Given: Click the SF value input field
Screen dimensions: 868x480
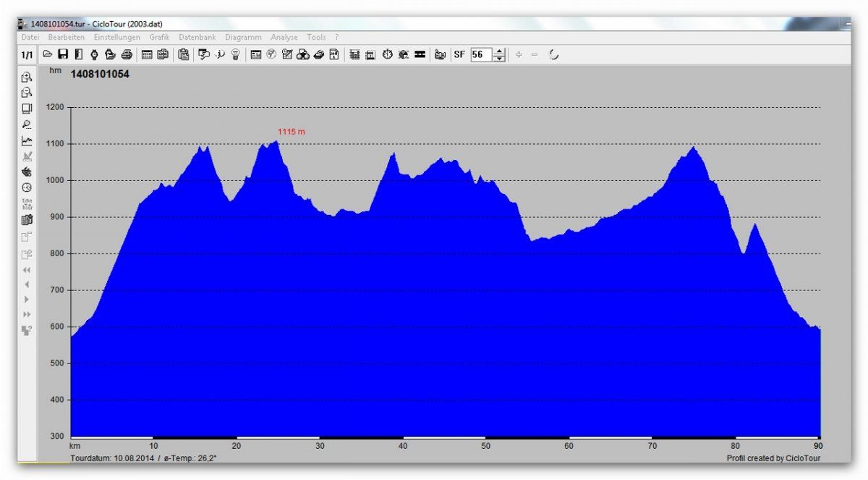Looking at the screenshot, I should pos(480,54).
